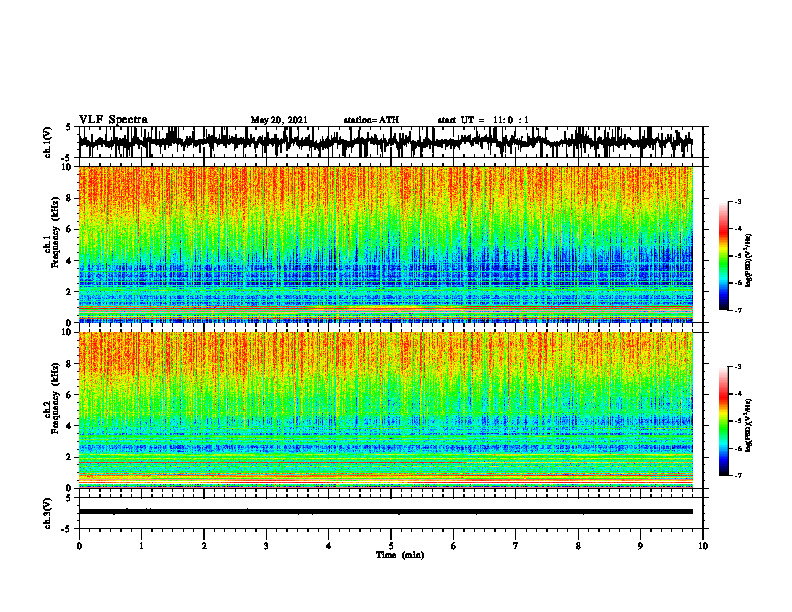
Task: Click the "2" tick on the time axis
Action: 204,546
